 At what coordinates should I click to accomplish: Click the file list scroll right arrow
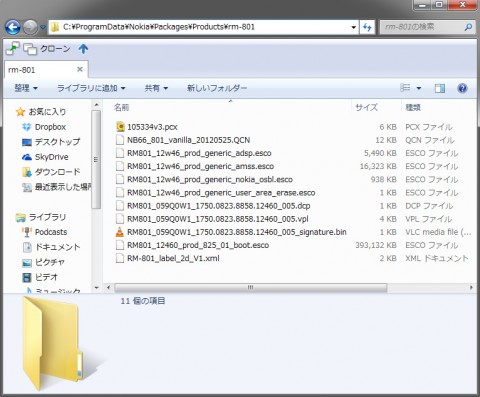pyautogui.click(x=471, y=287)
